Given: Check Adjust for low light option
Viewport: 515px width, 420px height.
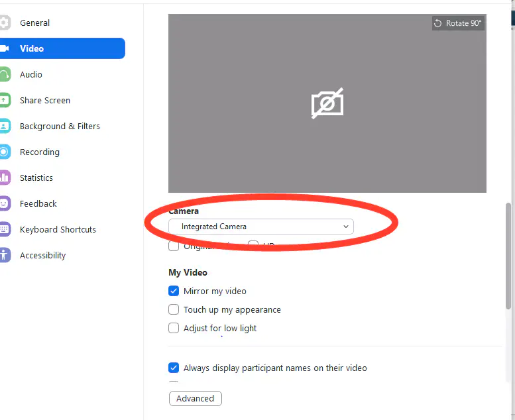Looking at the screenshot, I should pos(174,328).
